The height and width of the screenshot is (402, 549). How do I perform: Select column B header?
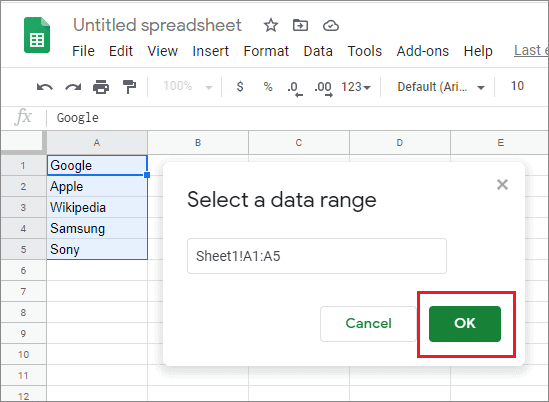[x=198, y=143]
